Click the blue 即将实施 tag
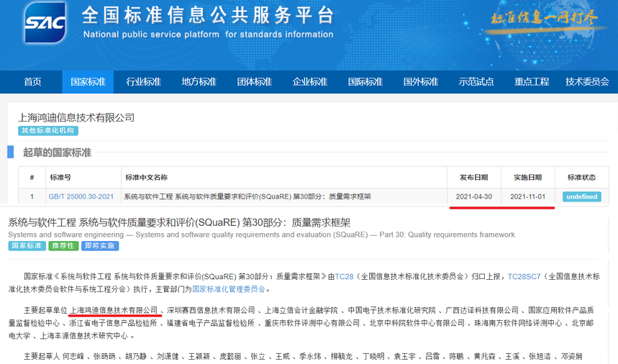This screenshot has width=618, height=364. [x=100, y=246]
